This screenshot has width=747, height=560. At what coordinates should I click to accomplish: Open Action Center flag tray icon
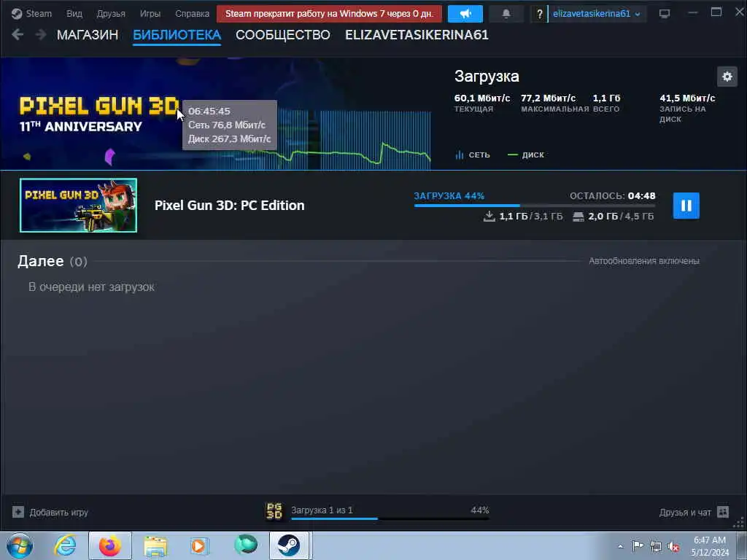tap(638, 546)
